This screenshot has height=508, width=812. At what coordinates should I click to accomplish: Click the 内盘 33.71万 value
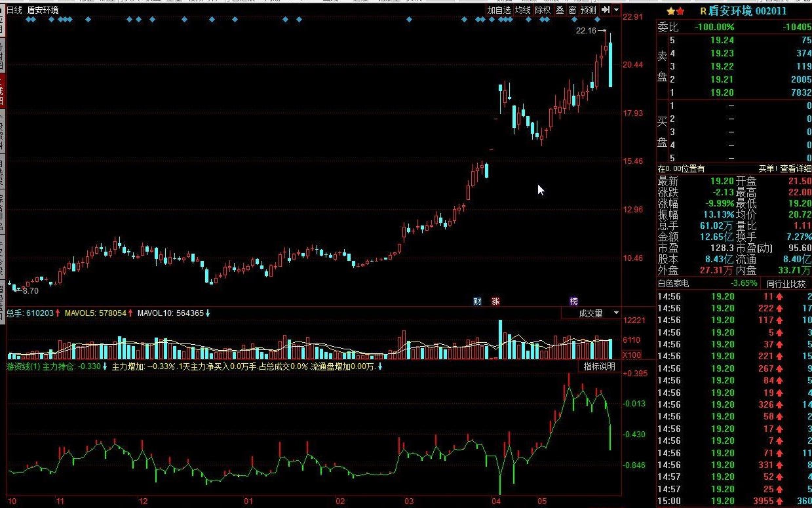coord(794,270)
